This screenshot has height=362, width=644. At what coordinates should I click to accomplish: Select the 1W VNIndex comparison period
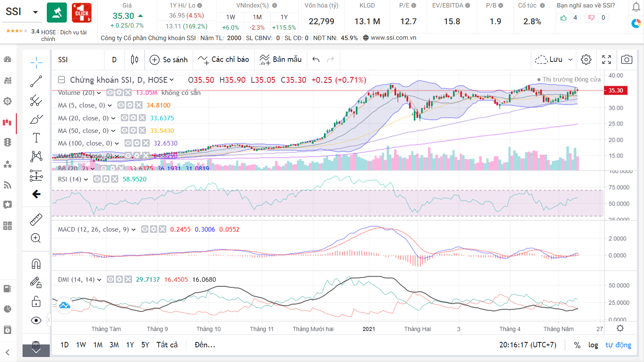231,17
